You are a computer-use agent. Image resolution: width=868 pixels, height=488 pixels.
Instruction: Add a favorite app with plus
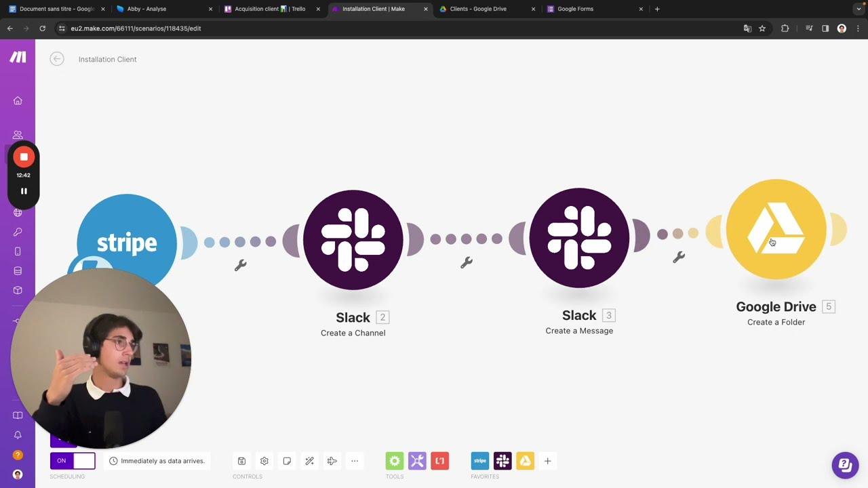547,461
